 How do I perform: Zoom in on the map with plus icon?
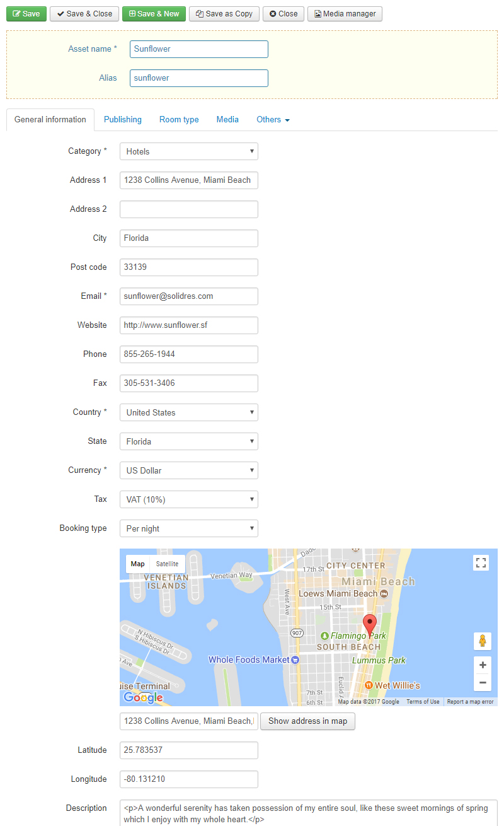click(482, 665)
